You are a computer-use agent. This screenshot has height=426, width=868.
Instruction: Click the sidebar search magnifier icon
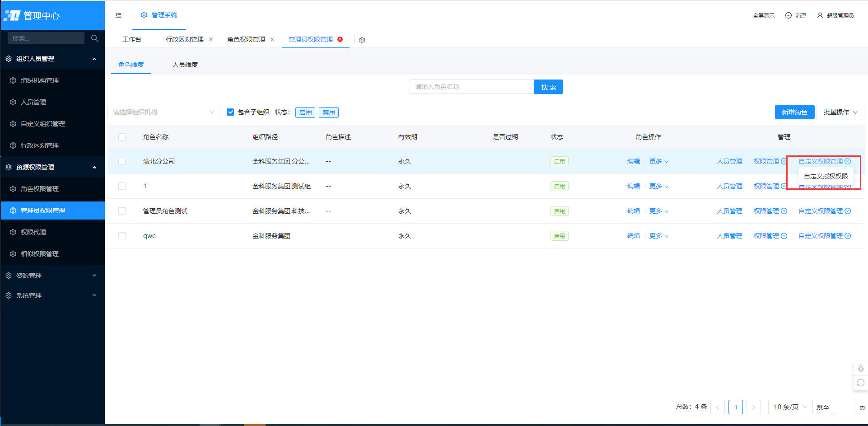(94, 38)
